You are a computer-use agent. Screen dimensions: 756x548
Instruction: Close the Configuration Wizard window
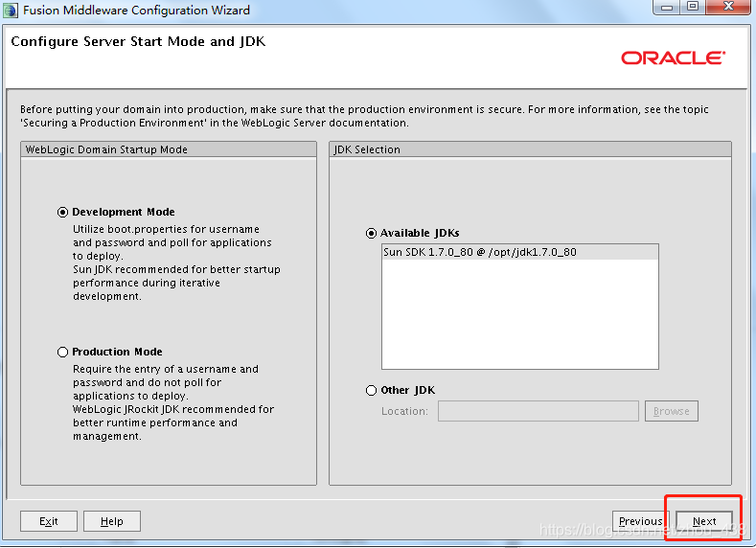728,8
